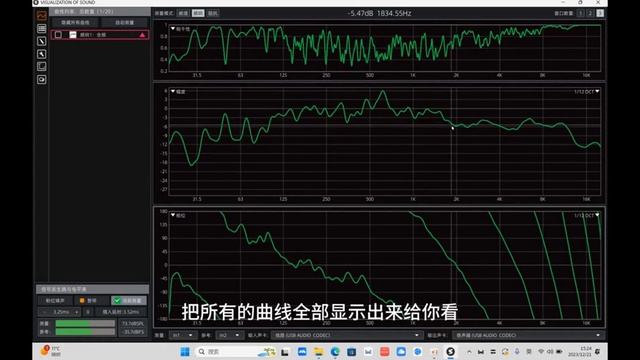Open the notification bell beside the clock
The width and height of the screenshot is (640, 360).
point(598,351)
